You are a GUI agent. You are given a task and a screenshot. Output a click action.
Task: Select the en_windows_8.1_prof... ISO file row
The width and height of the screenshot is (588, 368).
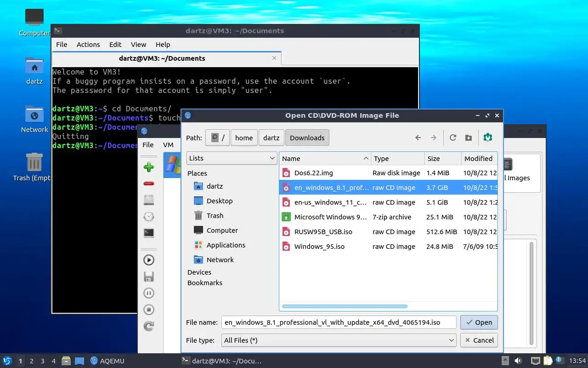click(x=388, y=188)
